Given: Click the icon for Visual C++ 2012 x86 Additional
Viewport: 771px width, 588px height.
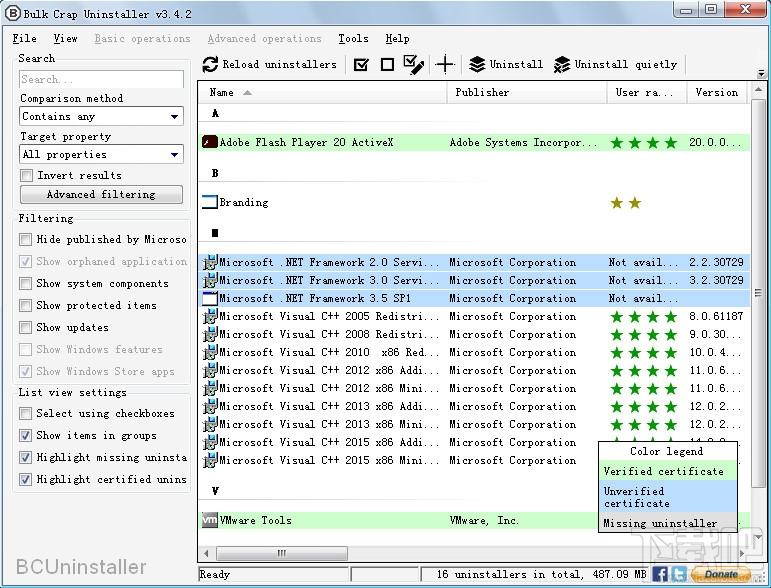Looking at the screenshot, I should coord(210,370).
